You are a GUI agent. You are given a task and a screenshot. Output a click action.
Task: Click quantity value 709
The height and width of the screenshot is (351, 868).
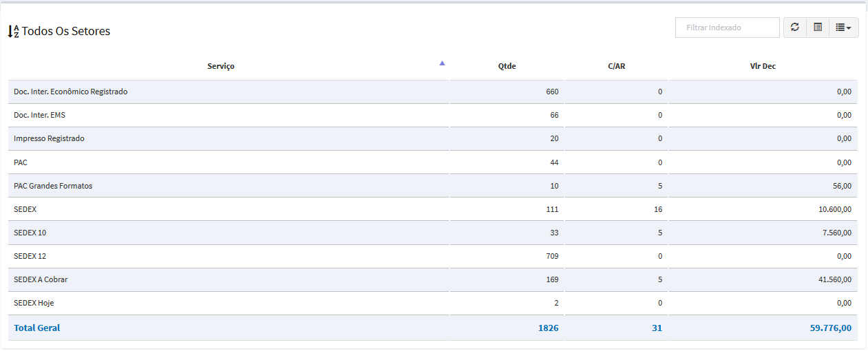pyautogui.click(x=552, y=256)
